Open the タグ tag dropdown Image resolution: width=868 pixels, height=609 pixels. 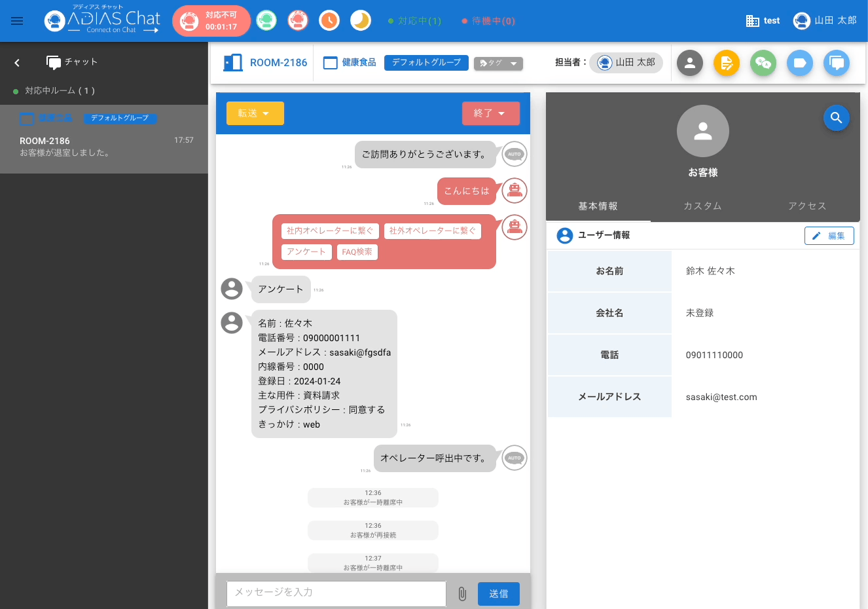[x=498, y=64]
